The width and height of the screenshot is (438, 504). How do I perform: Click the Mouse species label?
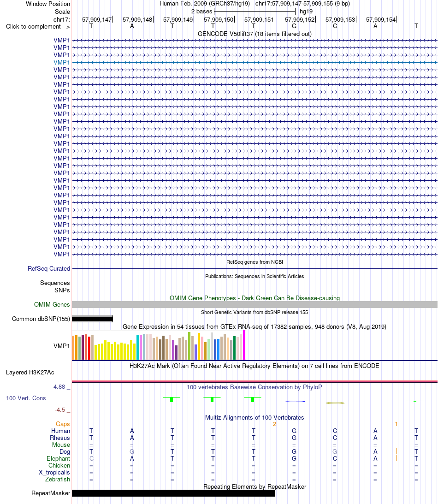tap(61, 445)
